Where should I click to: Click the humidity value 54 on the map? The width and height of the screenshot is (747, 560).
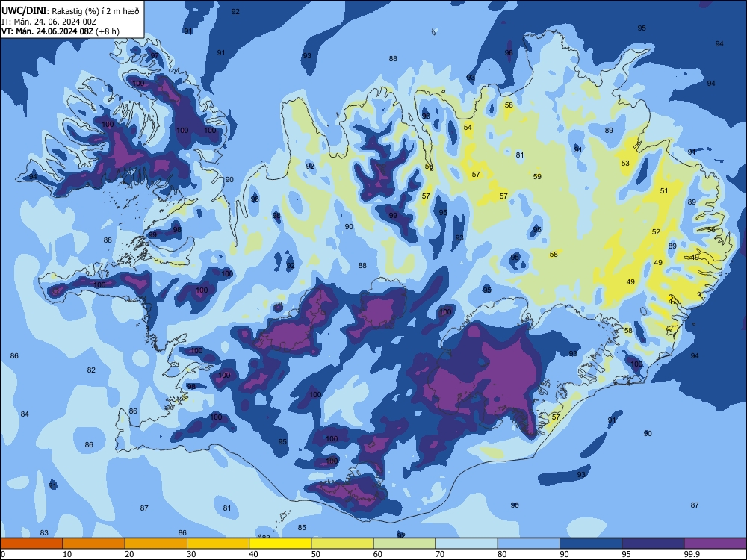(468, 127)
